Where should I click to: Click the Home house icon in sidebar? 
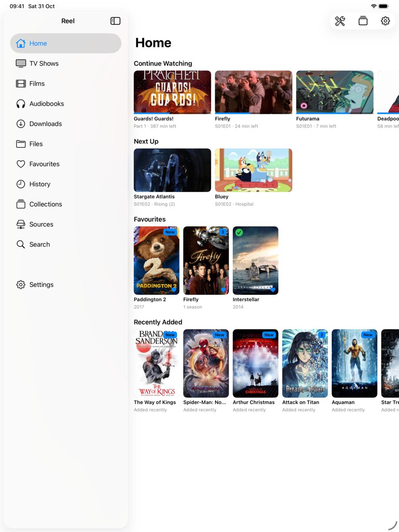click(x=21, y=43)
